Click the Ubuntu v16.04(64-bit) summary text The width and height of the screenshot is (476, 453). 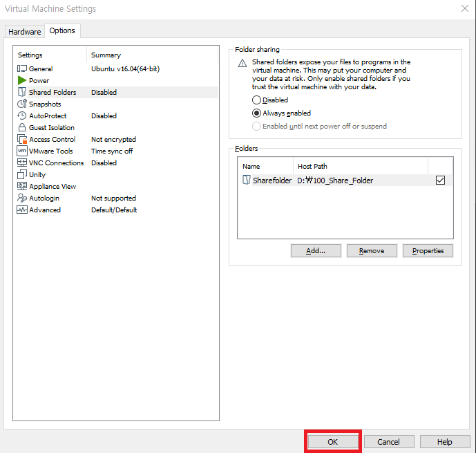pyautogui.click(x=125, y=68)
